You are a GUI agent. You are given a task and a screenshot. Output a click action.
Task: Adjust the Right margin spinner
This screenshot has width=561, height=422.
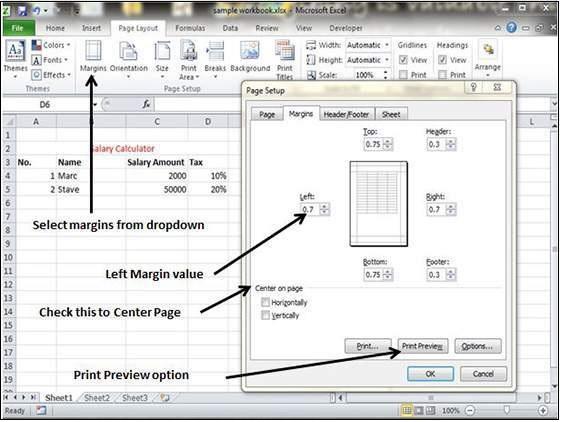pos(451,209)
